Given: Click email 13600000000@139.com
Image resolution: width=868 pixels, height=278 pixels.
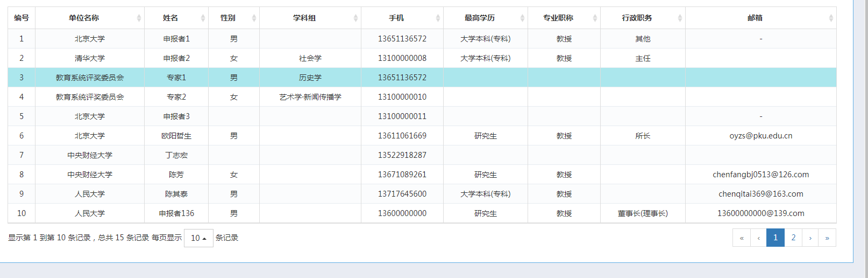Looking at the screenshot, I should 761,213.
